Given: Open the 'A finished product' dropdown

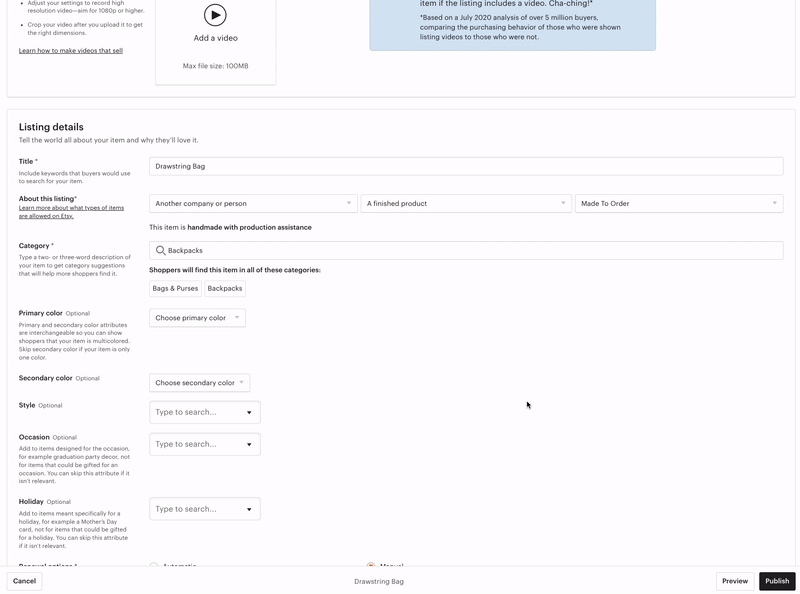Looking at the screenshot, I should (x=462, y=201).
